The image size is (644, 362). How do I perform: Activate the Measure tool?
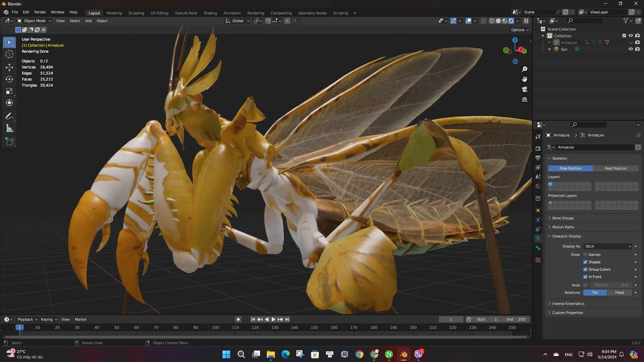click(x=9, y=128)
